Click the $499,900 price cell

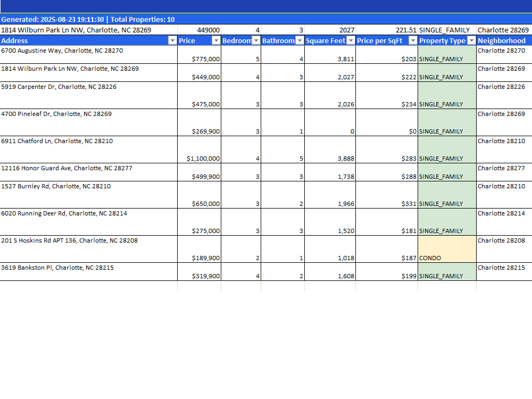199,172
